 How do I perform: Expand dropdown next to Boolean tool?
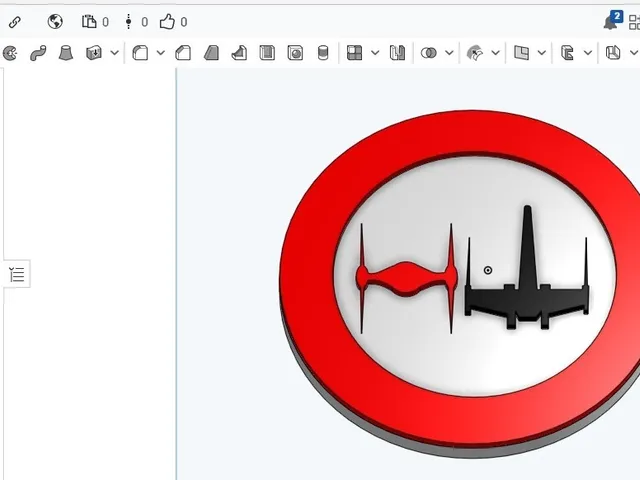click(449, 53)
